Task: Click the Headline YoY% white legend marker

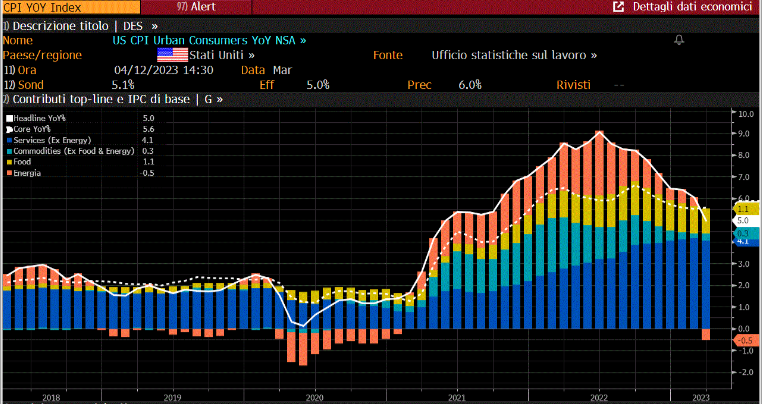Action: click(x=10, y=118)
